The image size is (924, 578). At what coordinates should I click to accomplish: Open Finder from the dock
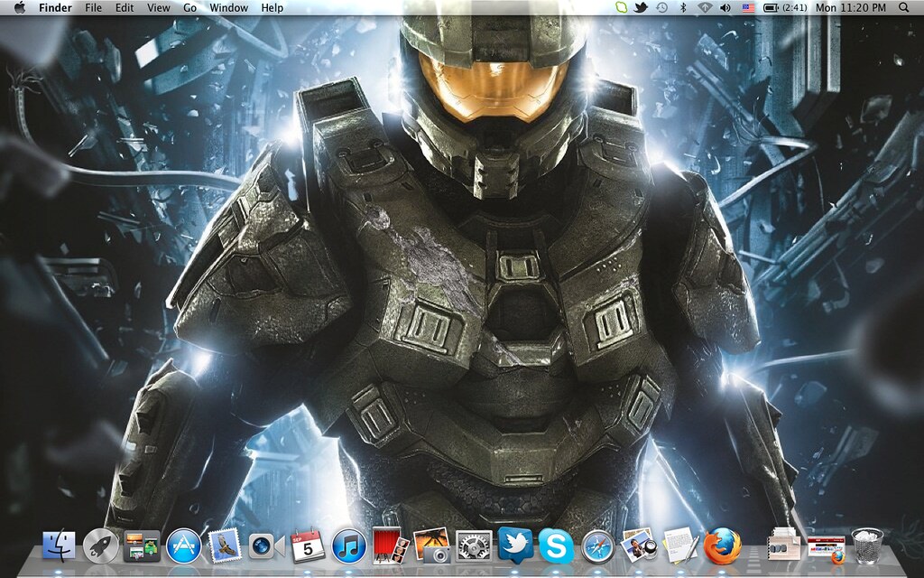click(x=59, y=545)
